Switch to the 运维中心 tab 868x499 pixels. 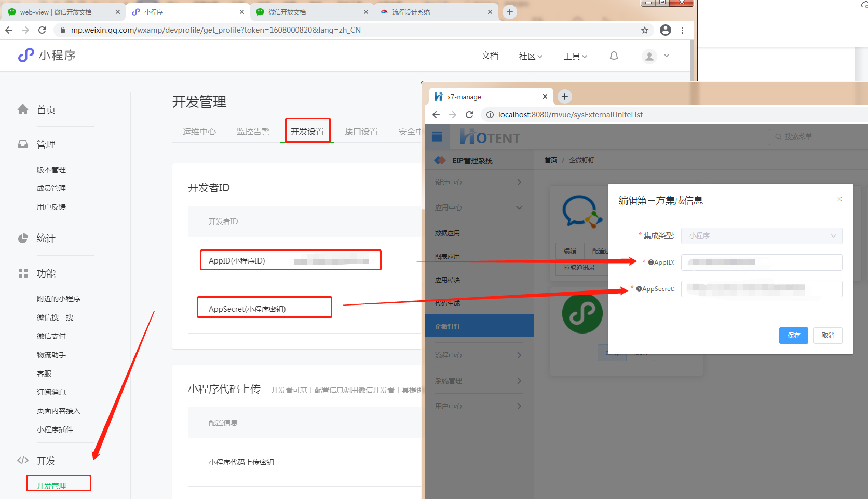point(199,132)
